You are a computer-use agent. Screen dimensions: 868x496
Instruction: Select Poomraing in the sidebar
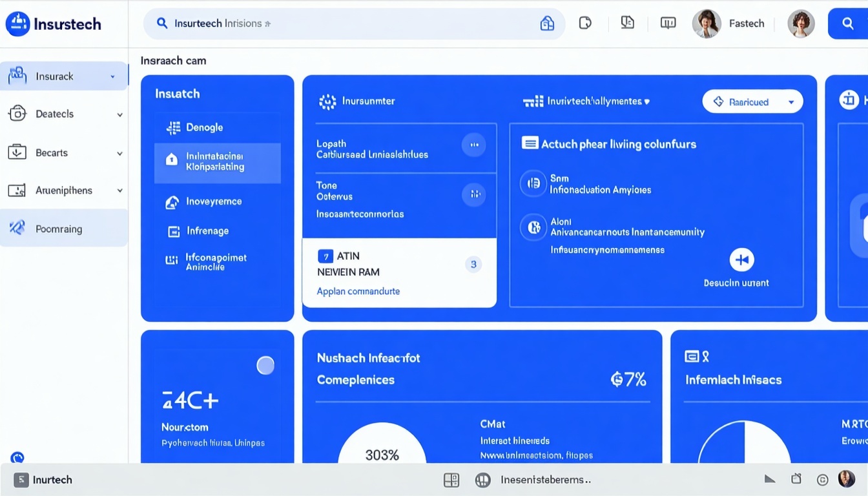pyautogui.click(x=61, y=228)
